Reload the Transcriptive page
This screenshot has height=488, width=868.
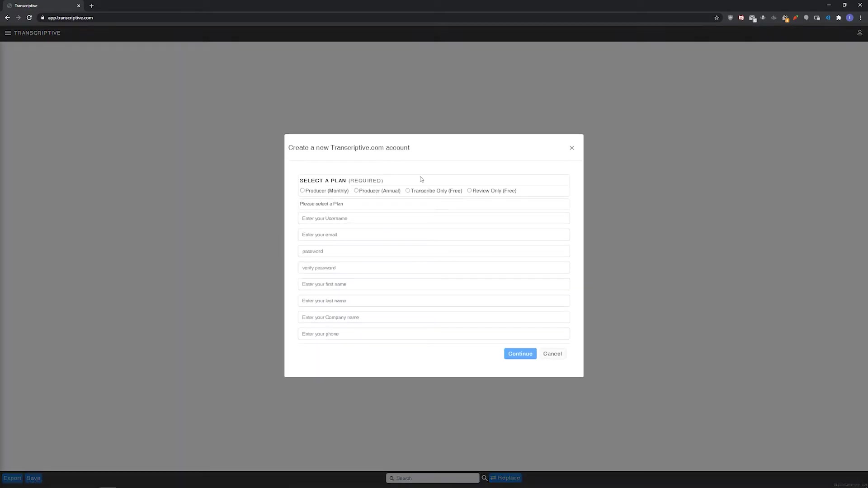[x=29, y=18]
